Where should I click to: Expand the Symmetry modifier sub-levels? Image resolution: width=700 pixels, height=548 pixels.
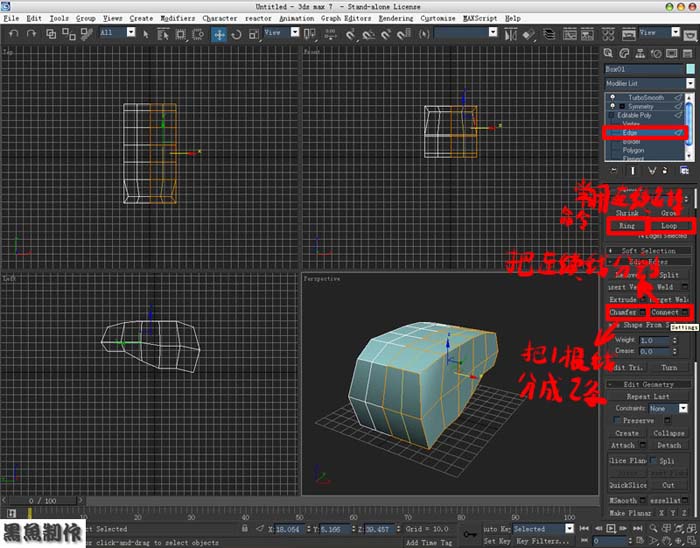tap(622, 106)
